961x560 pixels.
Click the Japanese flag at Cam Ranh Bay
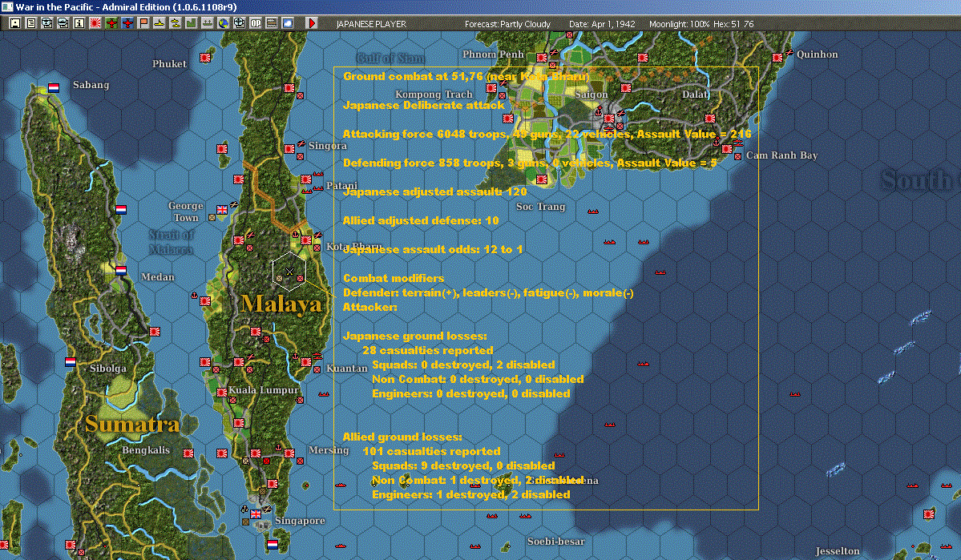727,149
